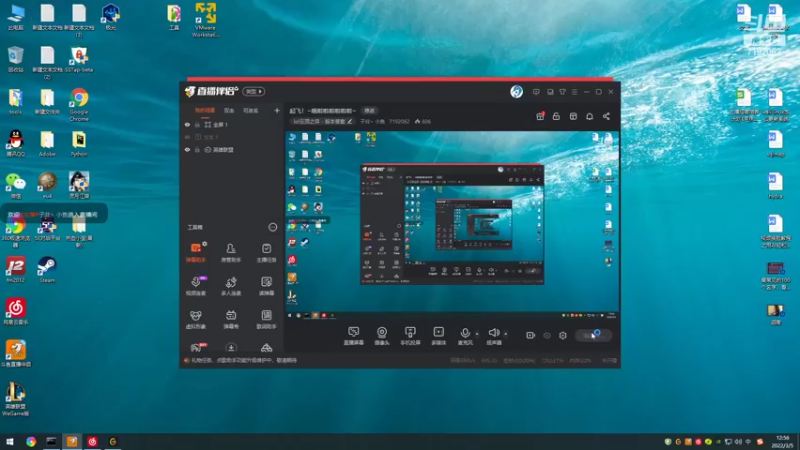
Task: Click the record camera icon near settings
Action: point(531,335)
